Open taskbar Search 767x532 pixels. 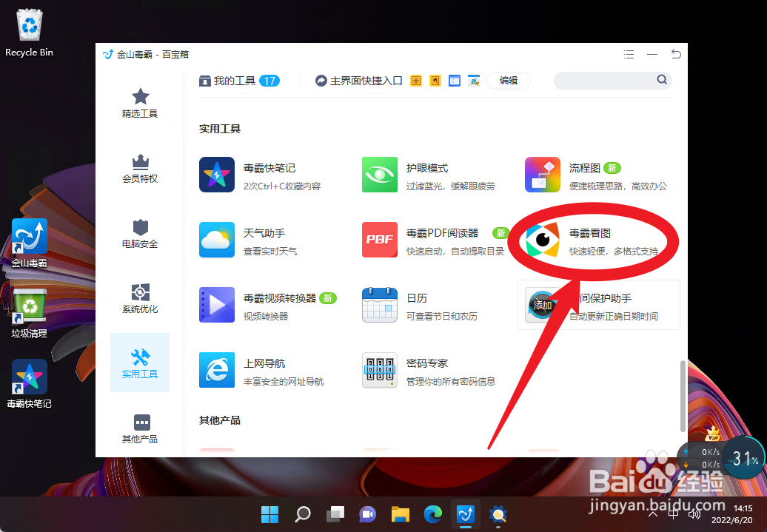point(303,514)
